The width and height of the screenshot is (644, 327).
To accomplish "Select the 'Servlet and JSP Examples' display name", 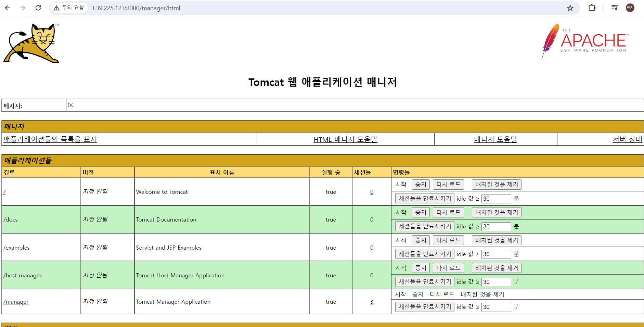I will click(x=169, y=248).
